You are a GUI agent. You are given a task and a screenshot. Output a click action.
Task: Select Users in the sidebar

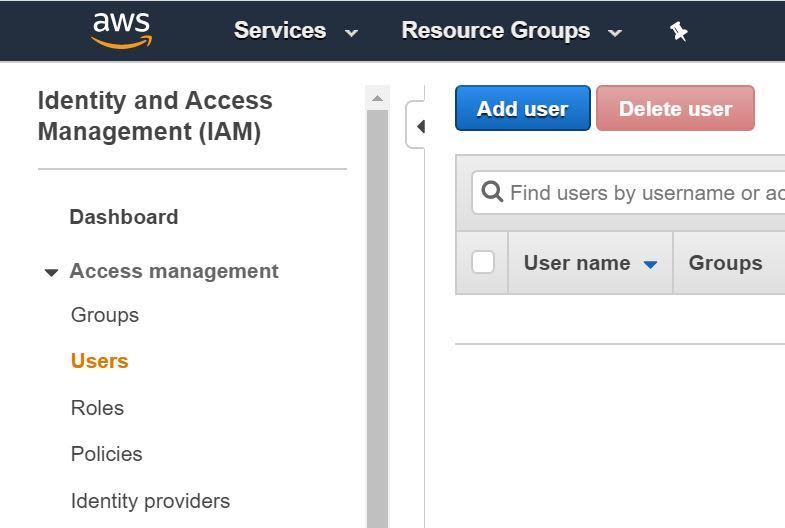coord(100,361)
